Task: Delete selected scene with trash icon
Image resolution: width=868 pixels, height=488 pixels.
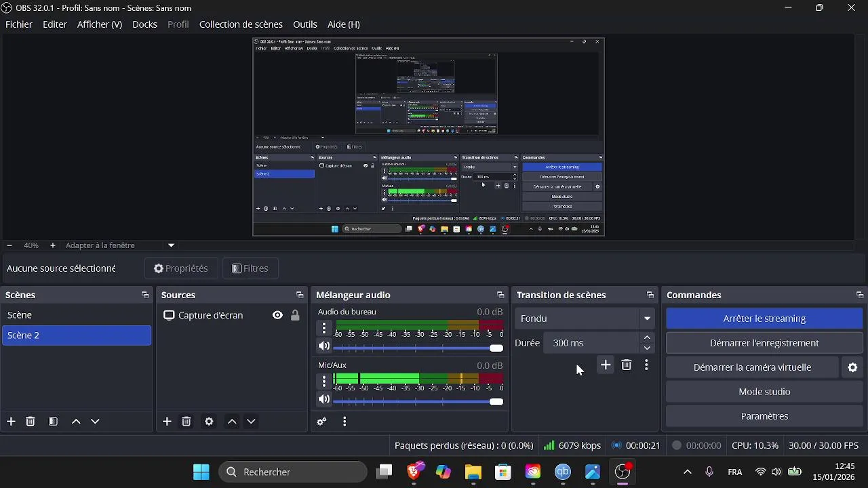Action: (x=31, y=422)
